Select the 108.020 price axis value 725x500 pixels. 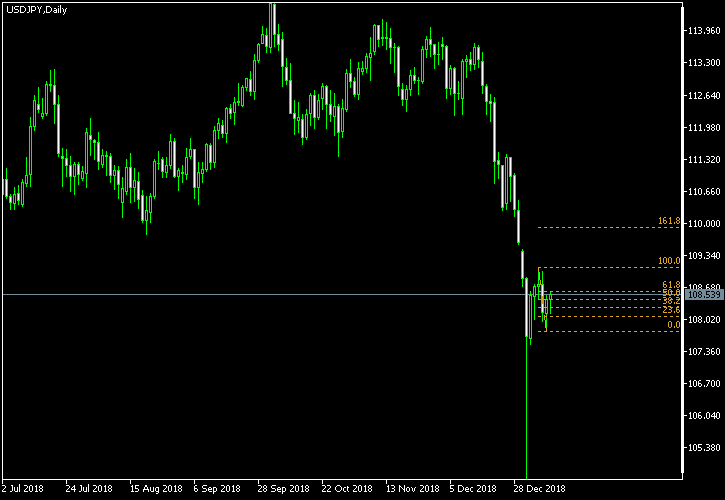(x=704, y=320)
